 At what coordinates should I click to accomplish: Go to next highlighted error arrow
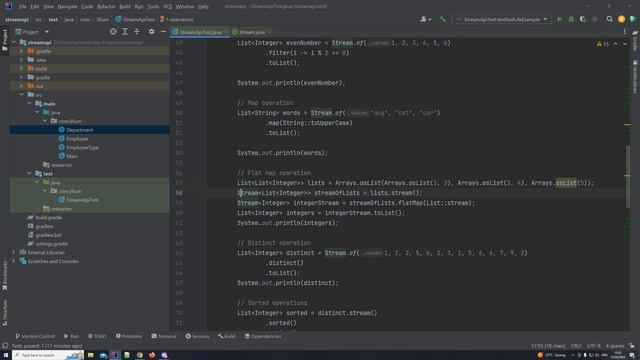point(624,44)
